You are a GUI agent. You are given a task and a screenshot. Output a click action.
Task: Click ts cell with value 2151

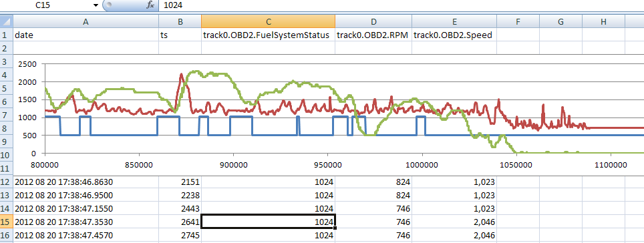[180, 182]
